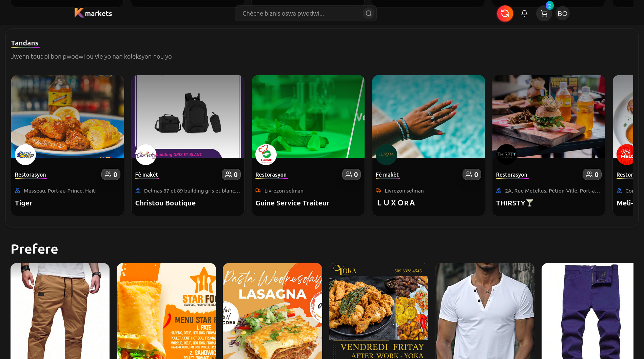644x359 pixels.
Task: Click 'Delmas 87 et 89 building' address text
Action: point(192,191)
